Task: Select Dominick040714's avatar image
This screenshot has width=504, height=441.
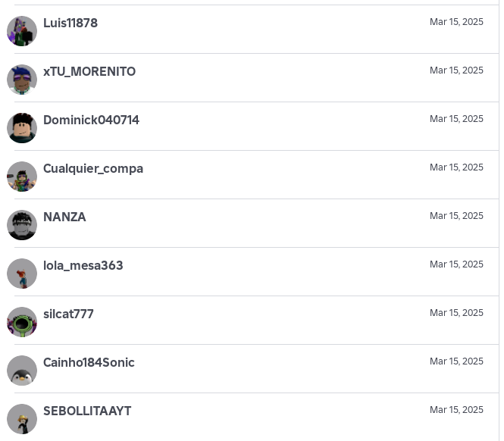Action: (22, 128)
